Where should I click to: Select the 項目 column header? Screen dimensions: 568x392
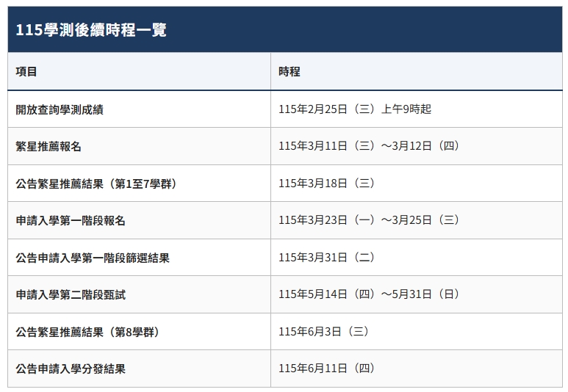coord(26,72)
